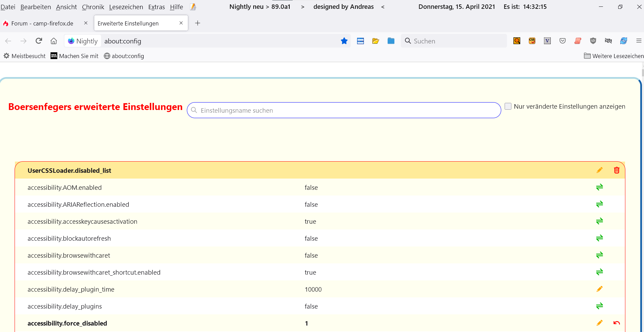Switch to the Forum - camp-firefox.de tab
Image resolution: width=644 pixels, height=332 pixels.
coord(42,23)
